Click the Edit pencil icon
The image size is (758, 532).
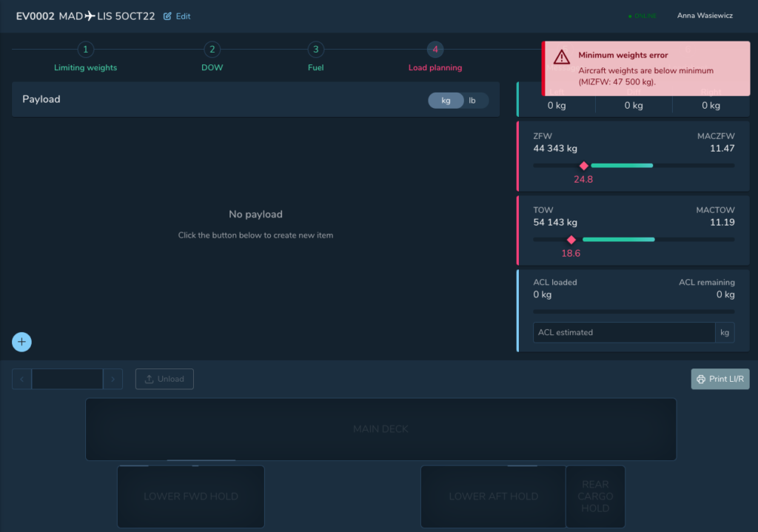167,16
